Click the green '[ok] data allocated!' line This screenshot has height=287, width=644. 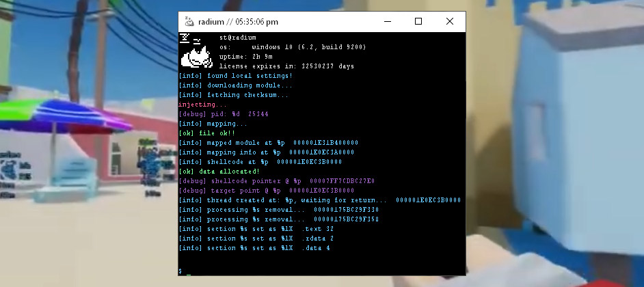point(219,172)
